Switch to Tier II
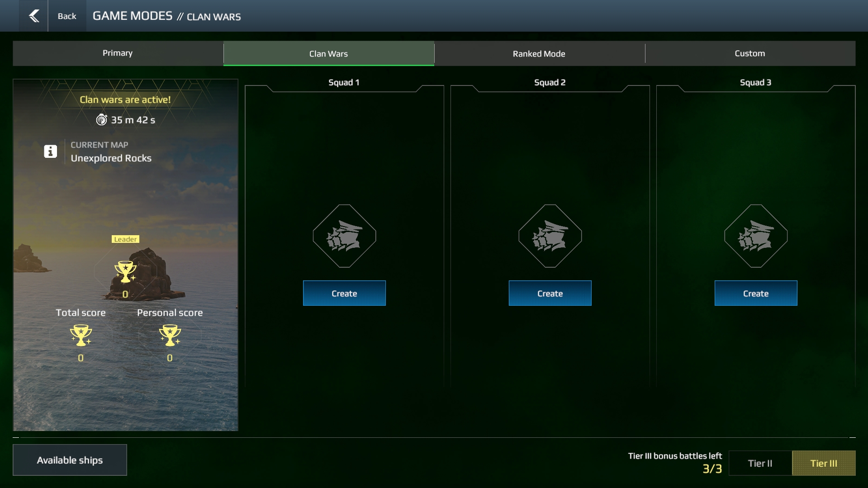868x488 pixels. point(760,463)
